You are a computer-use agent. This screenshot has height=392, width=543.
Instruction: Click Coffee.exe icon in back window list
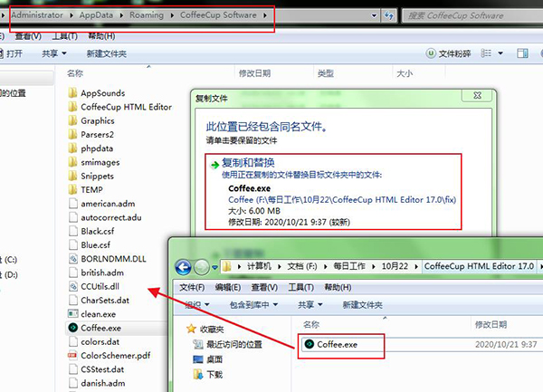[73, 328]
